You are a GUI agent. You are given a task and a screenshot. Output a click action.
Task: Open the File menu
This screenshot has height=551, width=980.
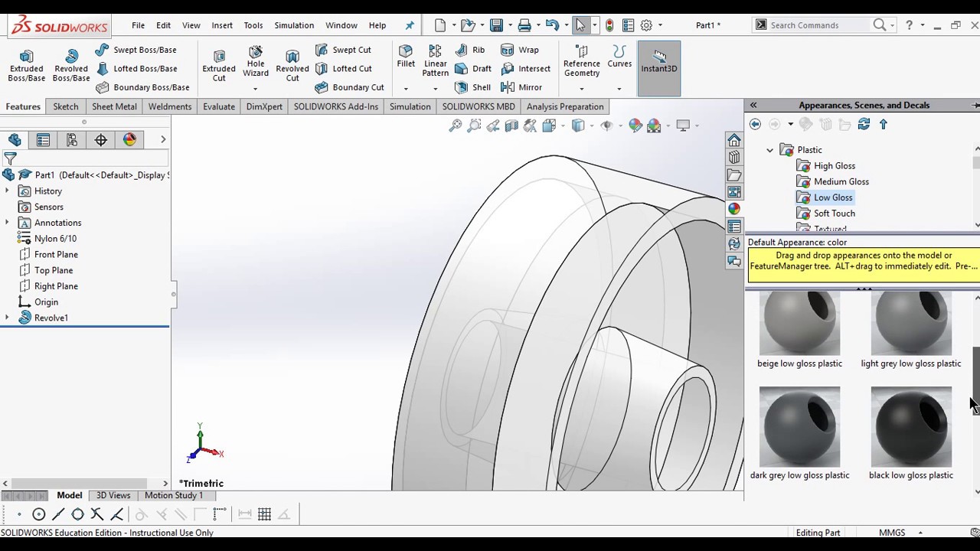[138, 25]
